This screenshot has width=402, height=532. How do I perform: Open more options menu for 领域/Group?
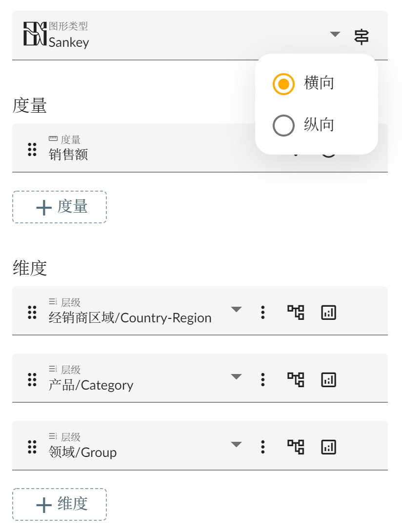(x=263, y=447)
